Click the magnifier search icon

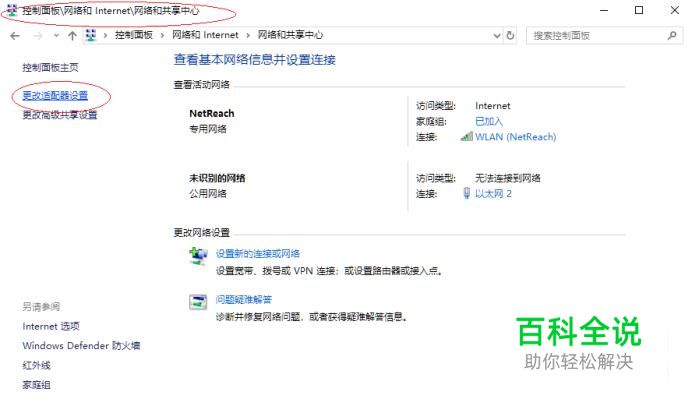tap(672, 35)
